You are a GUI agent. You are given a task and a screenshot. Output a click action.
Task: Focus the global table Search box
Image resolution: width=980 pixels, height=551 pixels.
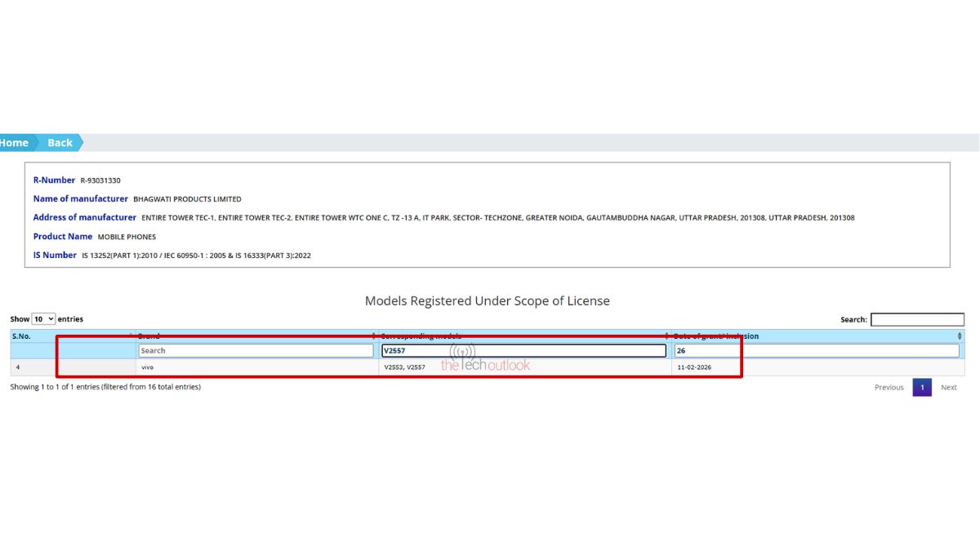coord(917,320)
